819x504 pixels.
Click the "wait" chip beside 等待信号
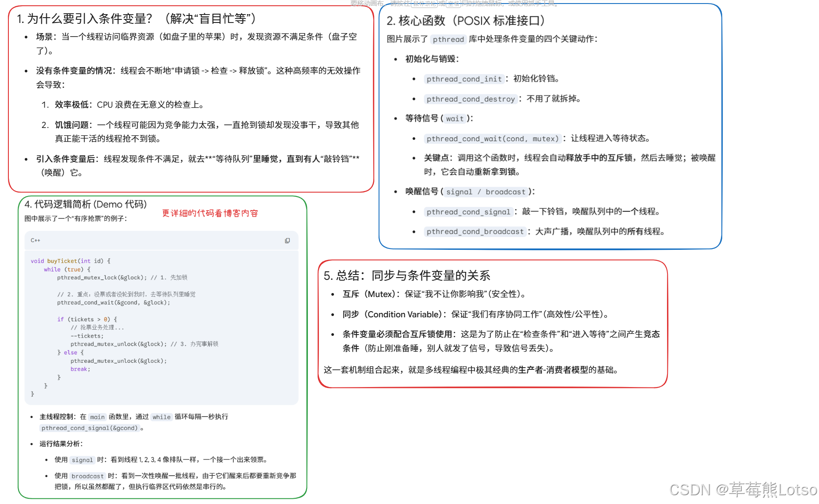455,119
